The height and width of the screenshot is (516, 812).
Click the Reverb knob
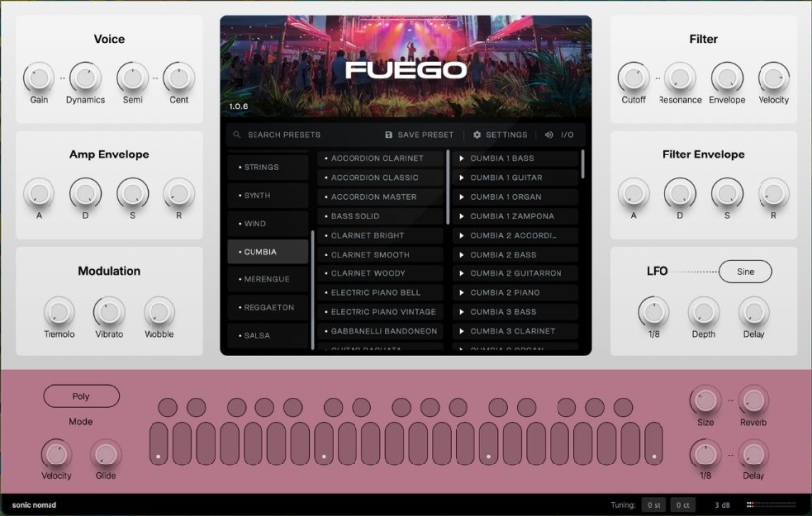point(753,400)
